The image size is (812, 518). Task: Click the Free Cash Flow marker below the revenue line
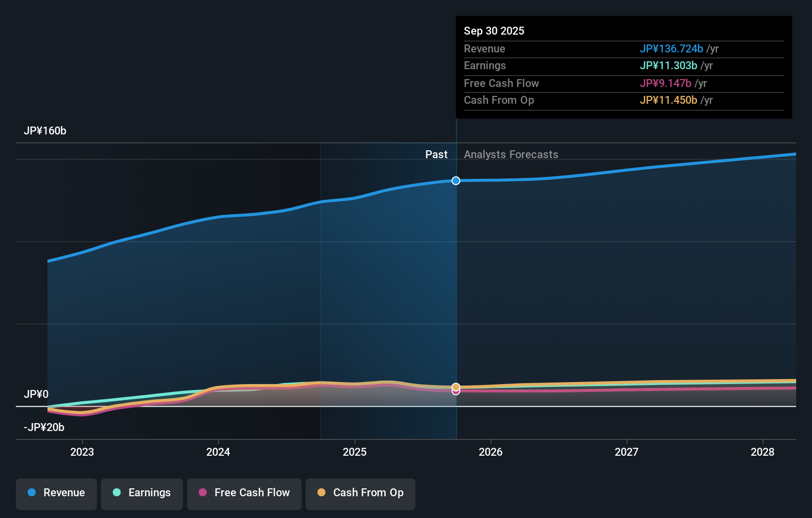coord(455,391)
